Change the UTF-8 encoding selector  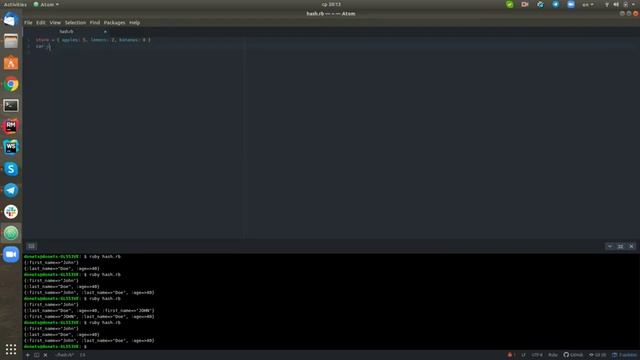point(537,355)
